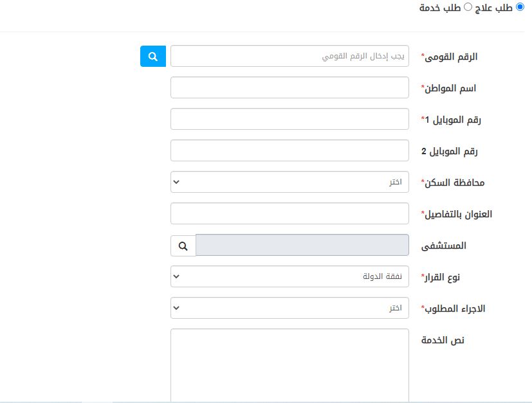Focus the العنوان بالتفاصيل address field
Image resolution: width=532 pixels, height=403 pixels.
tap(289, 213)
